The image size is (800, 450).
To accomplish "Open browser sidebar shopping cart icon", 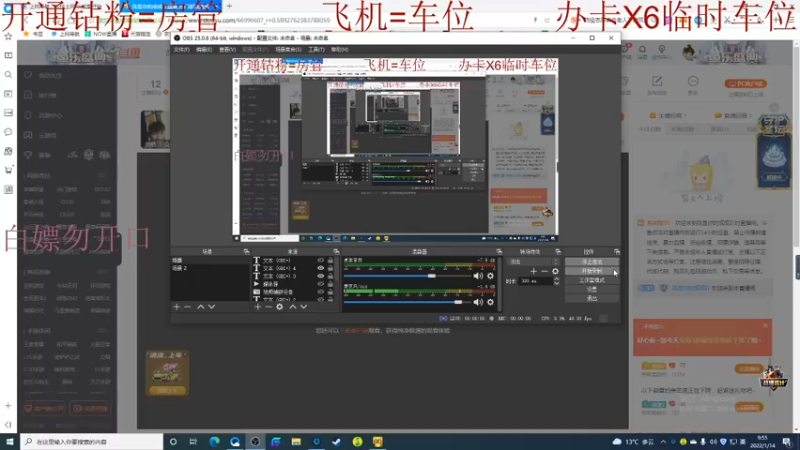I will [8, 170].
